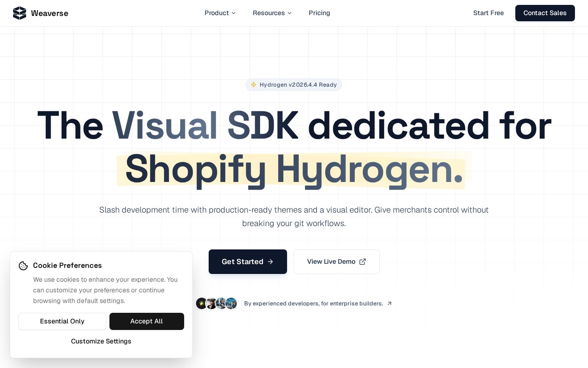Expand the Product dropdown chevron
Image resolution: width=588 pixels, height=368 pixels.
(x=234, y=13)
